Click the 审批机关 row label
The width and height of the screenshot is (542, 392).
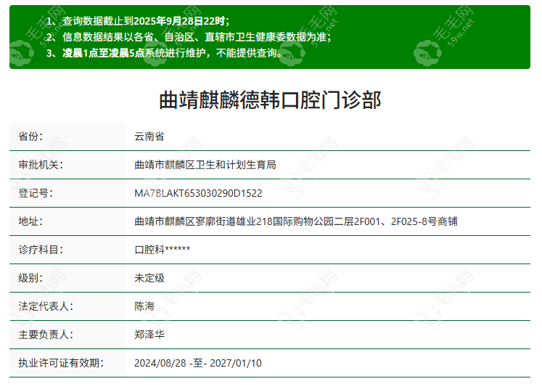[41, 165]
